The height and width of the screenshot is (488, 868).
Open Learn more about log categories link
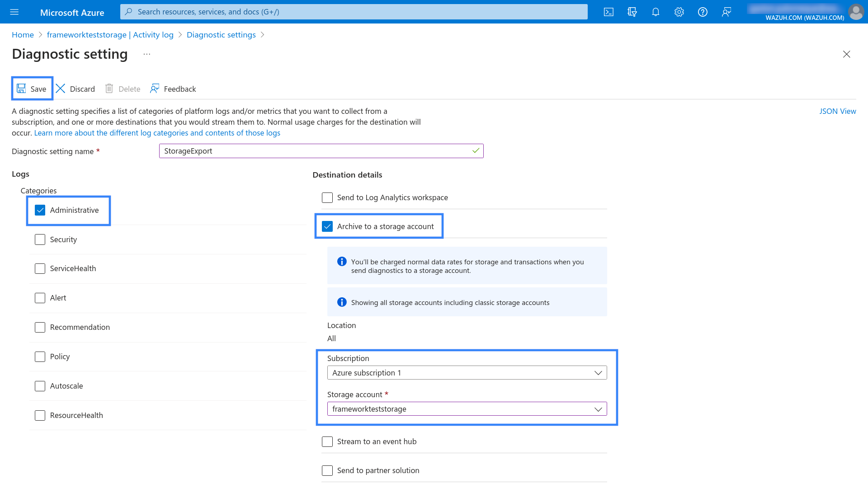coord(157,133)
